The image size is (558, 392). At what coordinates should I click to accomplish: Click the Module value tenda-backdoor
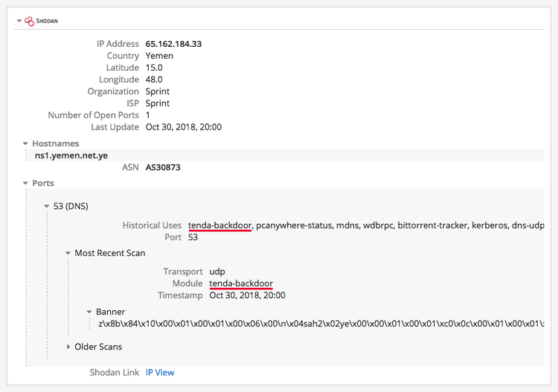pos(241,283)
